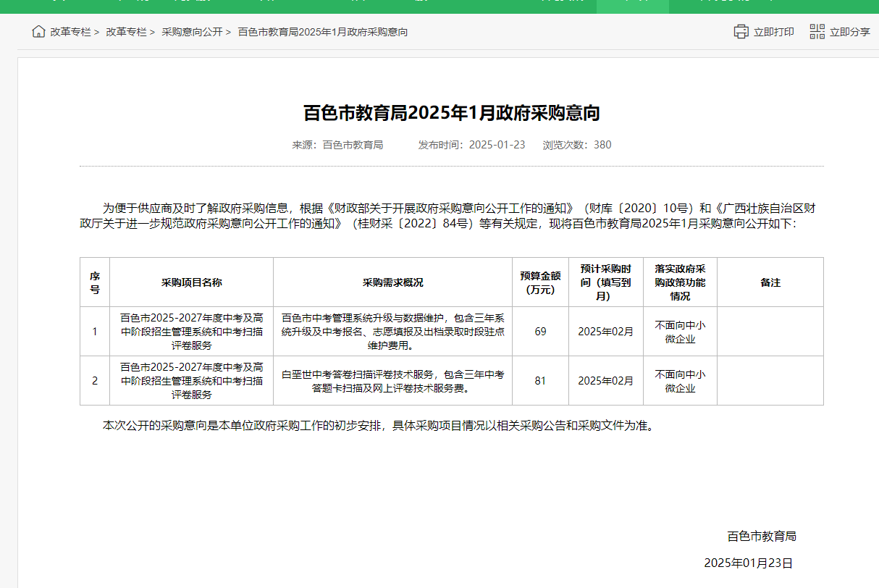Click the serial number cell 1
This screenshot has width=879, height=588.
(x=95, y=332)
